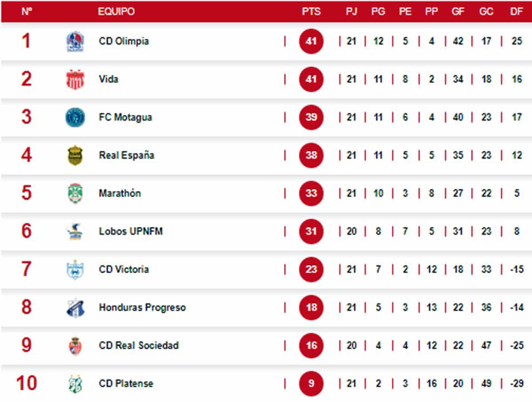Click the Marathón team crest
Screen dimensions: 532x402
point(75,194)
